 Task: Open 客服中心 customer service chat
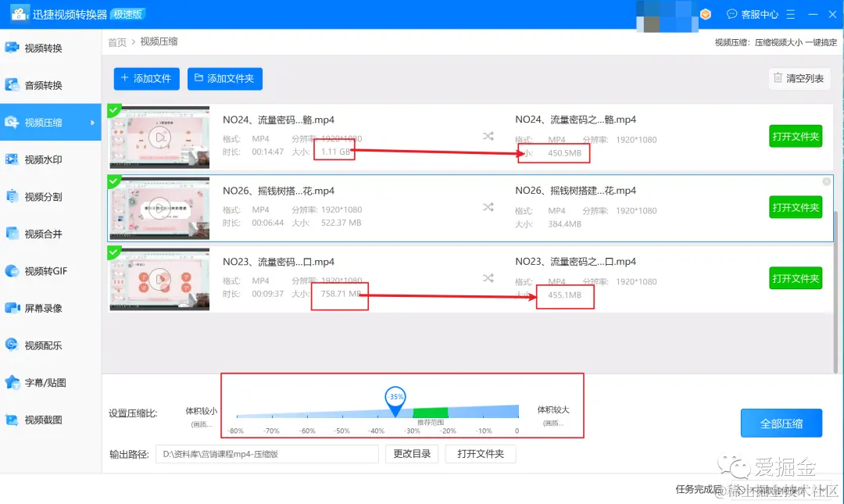[x=753, y=13]
